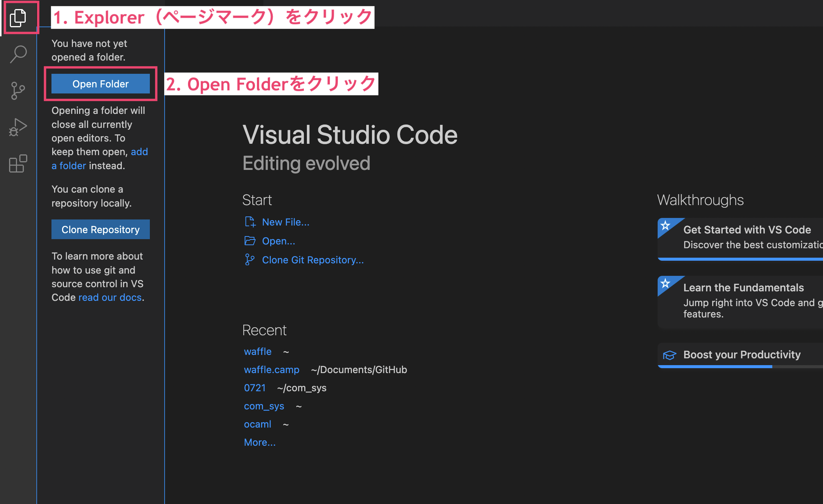Open the Source Control view icon

[x=18, y=91]
